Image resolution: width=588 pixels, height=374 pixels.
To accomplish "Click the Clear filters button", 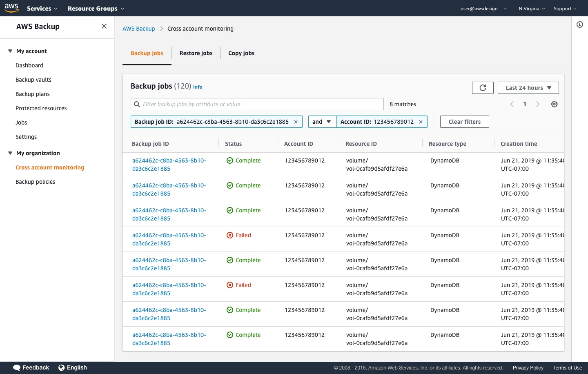I will [464, 121].
